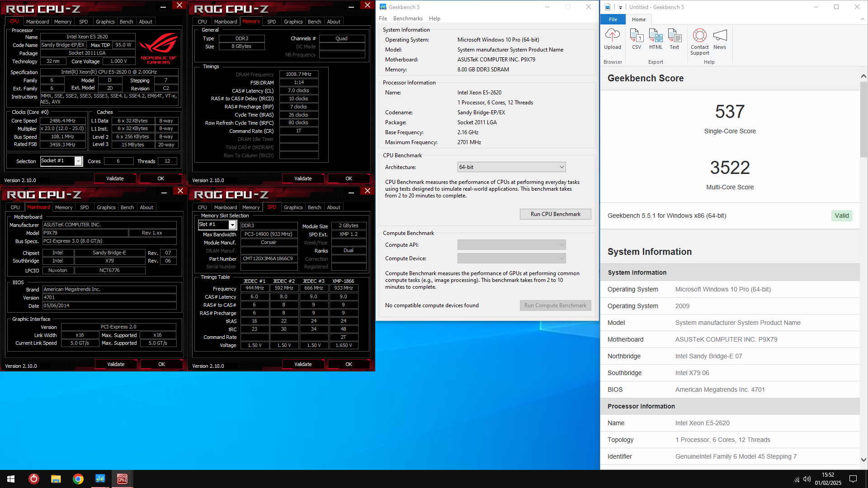Open the Graphics tab in the CPU-Z Memory window
Image resolution: width=868 pixels, height=488 pixels.
[x=293, y=22]
